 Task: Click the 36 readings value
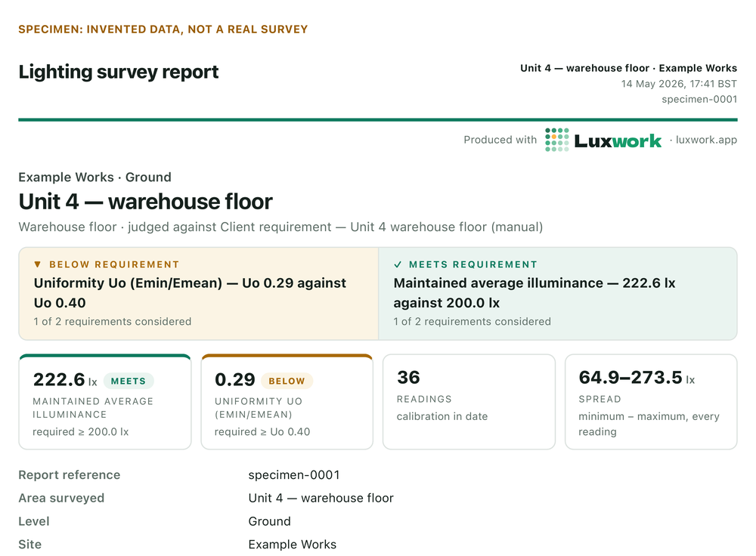click(408, 378)
